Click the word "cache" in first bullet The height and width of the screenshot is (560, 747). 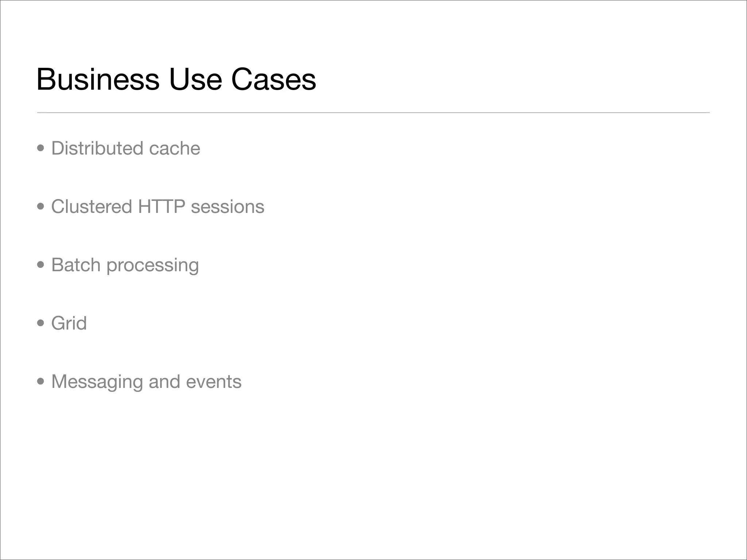174,148
